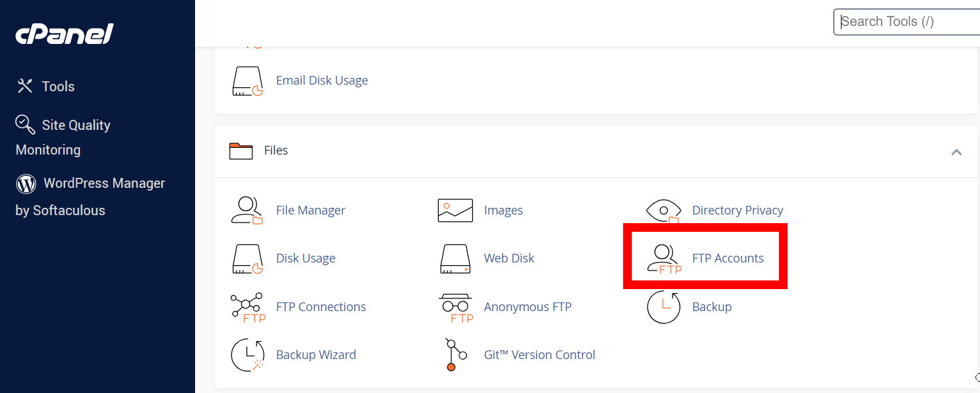
Task: Click the Search Tools input field
Action: tap(907, 21)
